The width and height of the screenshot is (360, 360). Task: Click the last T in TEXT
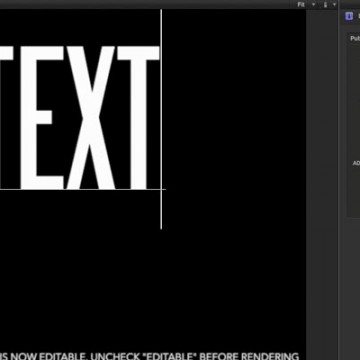(x=138, y=118)
